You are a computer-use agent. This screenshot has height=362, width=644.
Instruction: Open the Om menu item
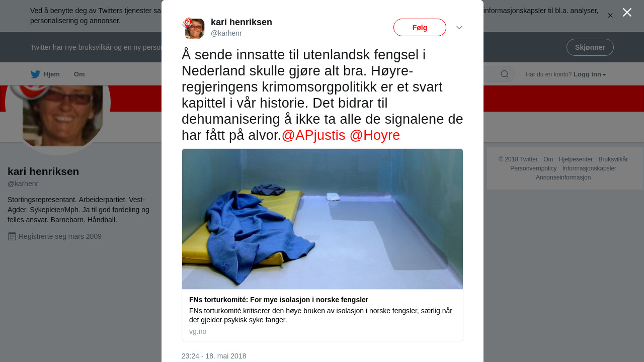tap(79, 74)
